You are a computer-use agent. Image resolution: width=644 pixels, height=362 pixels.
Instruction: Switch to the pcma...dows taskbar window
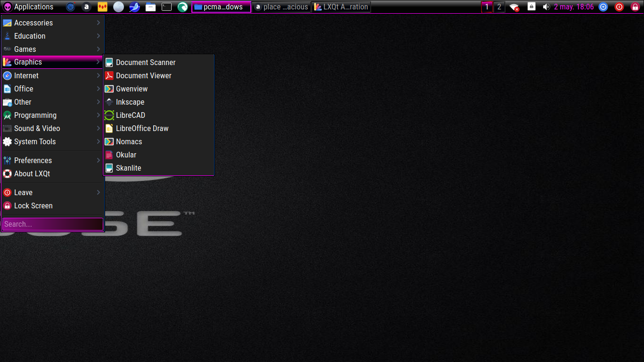pos(221,7)
